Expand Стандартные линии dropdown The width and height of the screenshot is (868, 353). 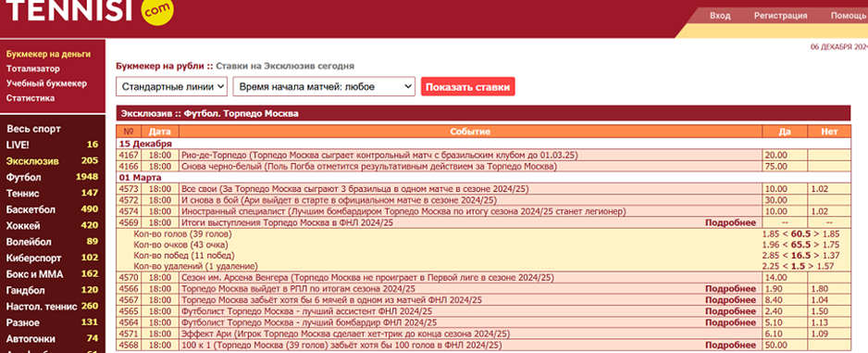pos(172,86)
